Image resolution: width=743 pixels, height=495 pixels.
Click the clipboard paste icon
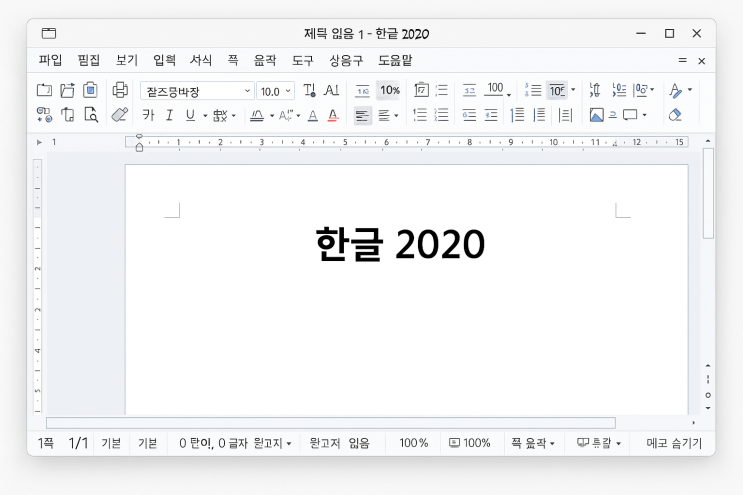(x=90, y=90)
